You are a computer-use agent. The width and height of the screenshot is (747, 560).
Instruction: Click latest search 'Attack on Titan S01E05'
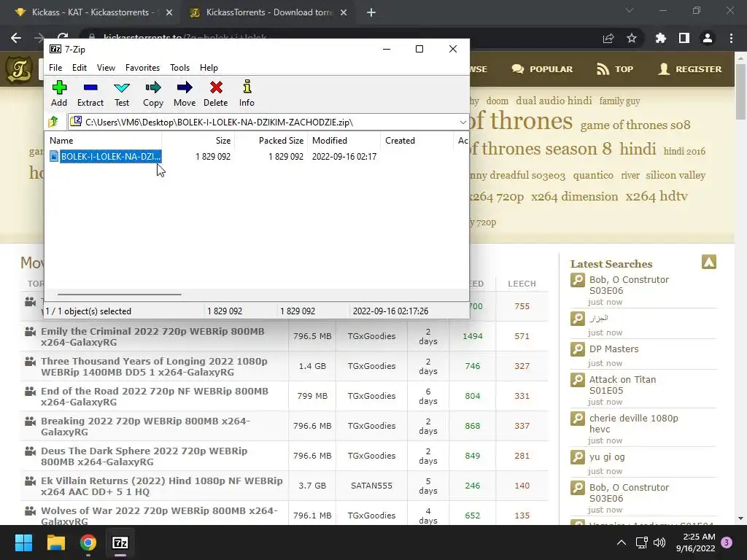[622, 385]
